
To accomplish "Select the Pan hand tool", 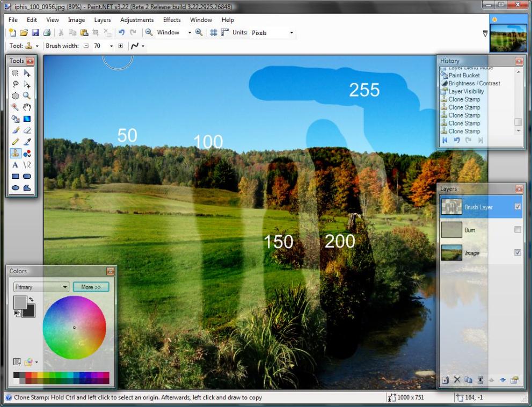I will click(x=27, y=107).
